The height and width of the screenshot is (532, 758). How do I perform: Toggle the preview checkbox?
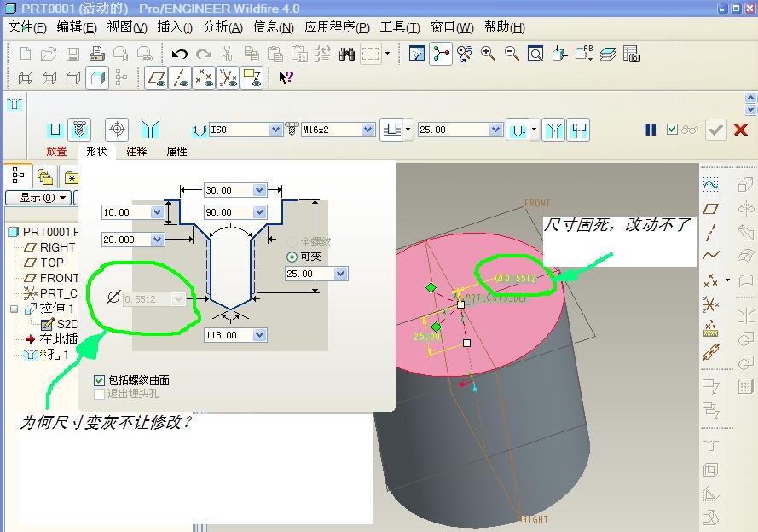(672, 130)
